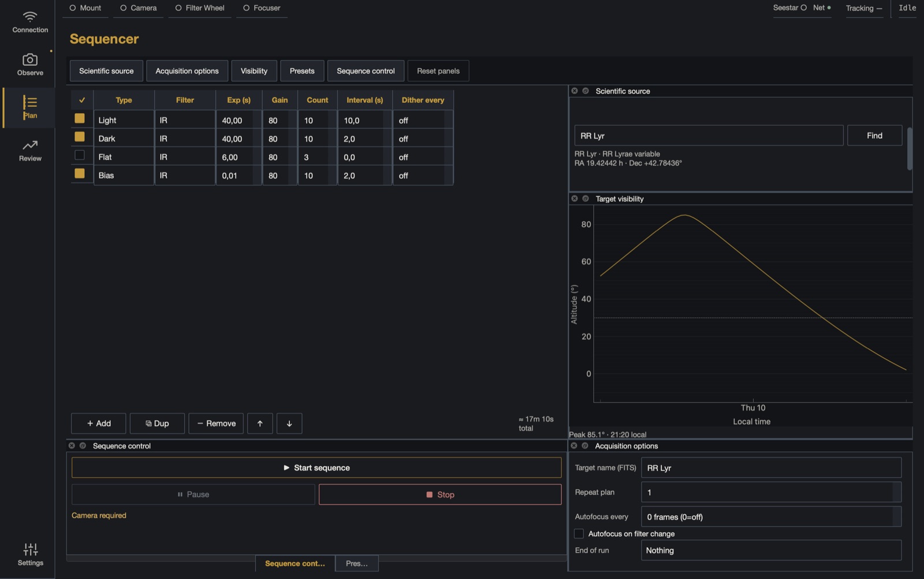Uncheck the Light row checkbox
This screenshot has height=579, width=924.
[x=80, y=118]
